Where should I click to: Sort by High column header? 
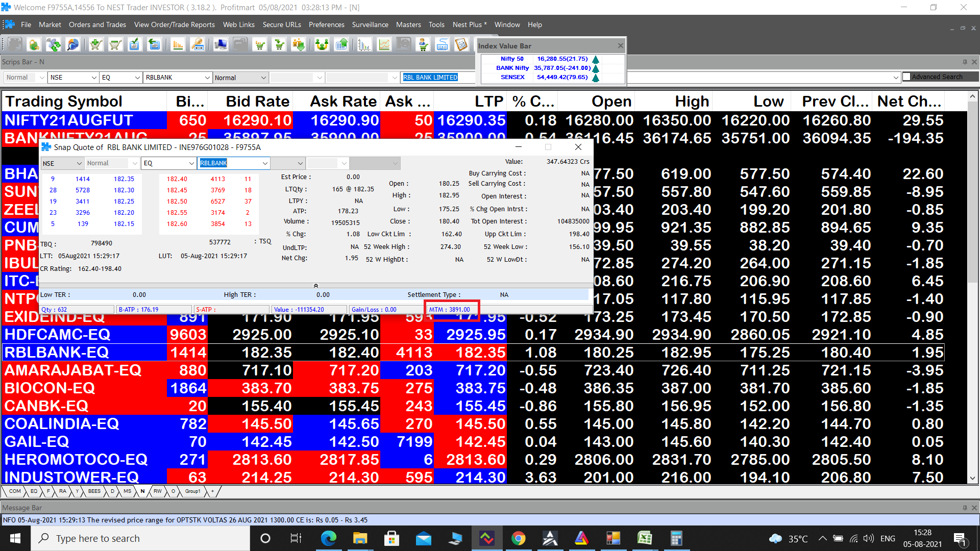[673, 102]
